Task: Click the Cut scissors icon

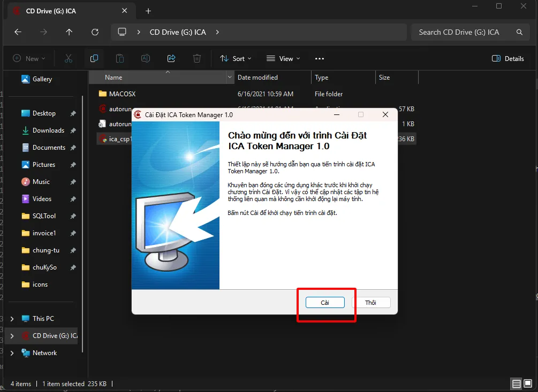Action: [69, 59]
